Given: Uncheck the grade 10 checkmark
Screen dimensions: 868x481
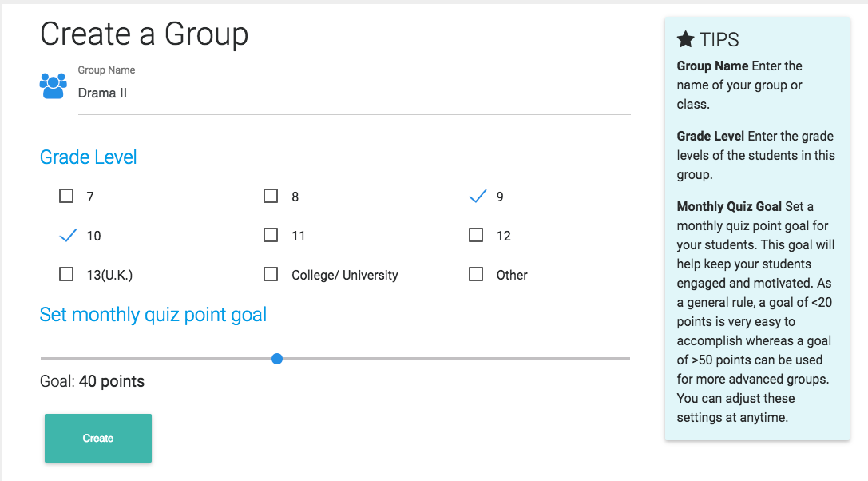Looking at the screenshot, I should pyautogui.click(x=68, y=236).
